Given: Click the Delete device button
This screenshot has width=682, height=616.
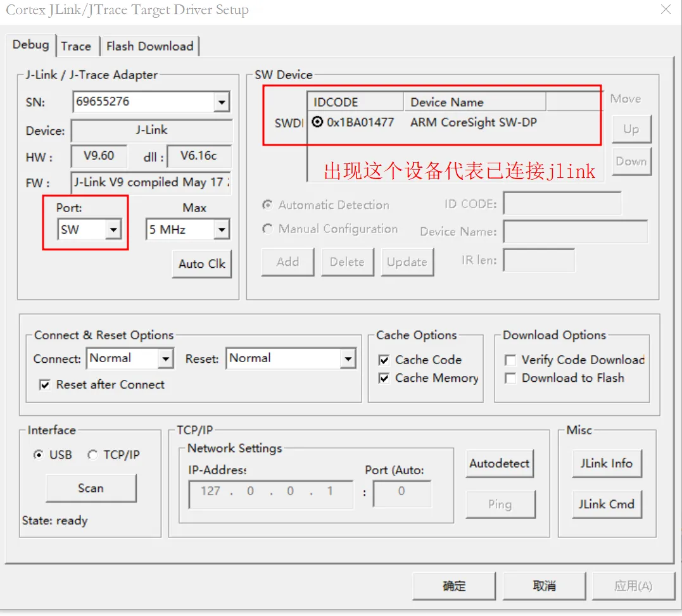Looking at the screenshot, I should 347,262.
